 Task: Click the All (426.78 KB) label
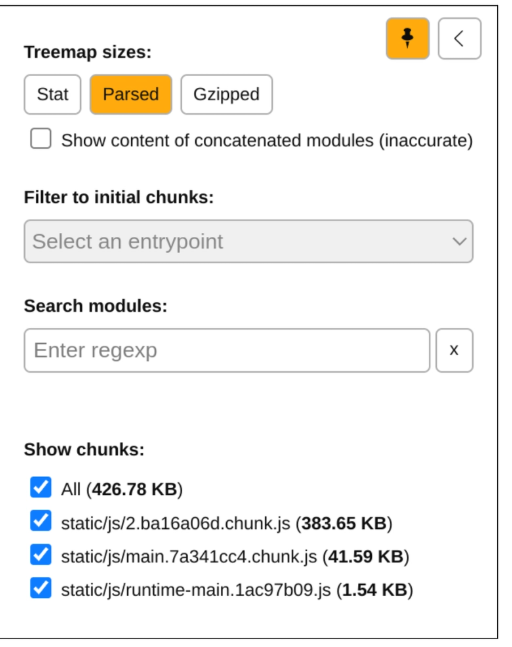coord(122,489)
